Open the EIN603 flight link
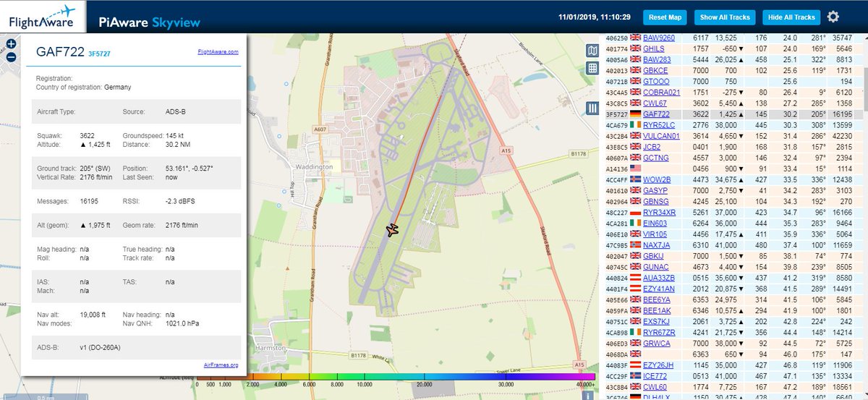Screen dimensions: 868x400 coord(656,224)
